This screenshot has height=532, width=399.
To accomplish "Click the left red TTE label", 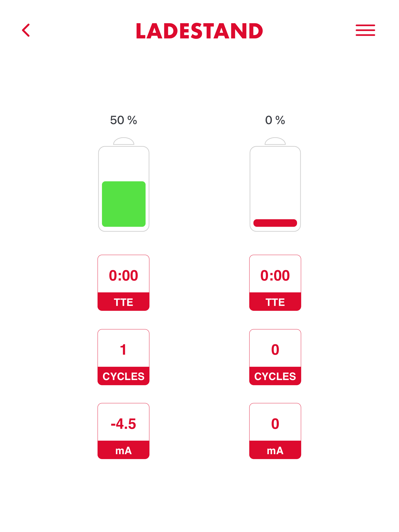I will tap(123, 302).
